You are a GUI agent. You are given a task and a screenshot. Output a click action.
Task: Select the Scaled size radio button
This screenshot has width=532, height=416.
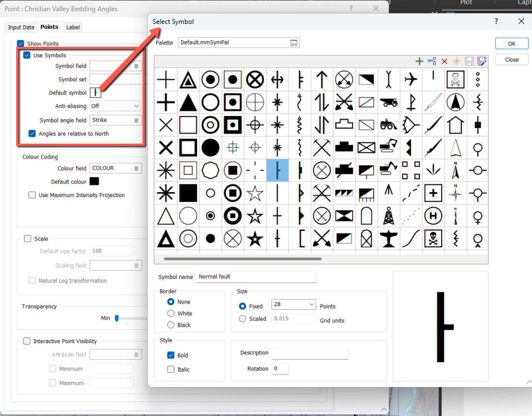(242, 319)
